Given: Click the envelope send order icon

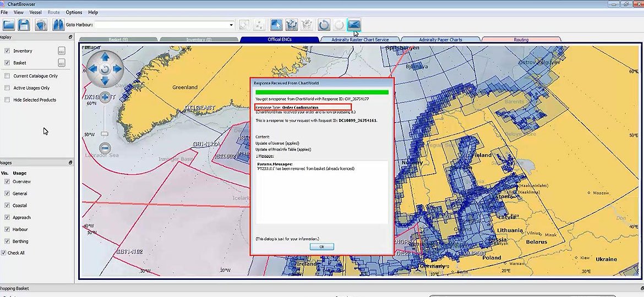Looking at the screenshot, I should (354, 25).
